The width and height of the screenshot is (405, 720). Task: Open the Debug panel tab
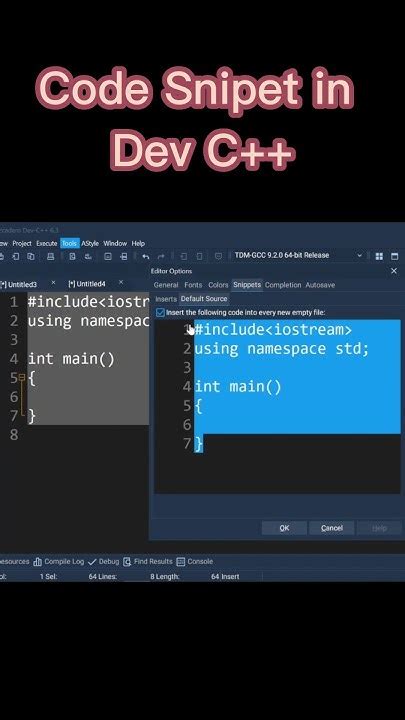pos(104,562)
